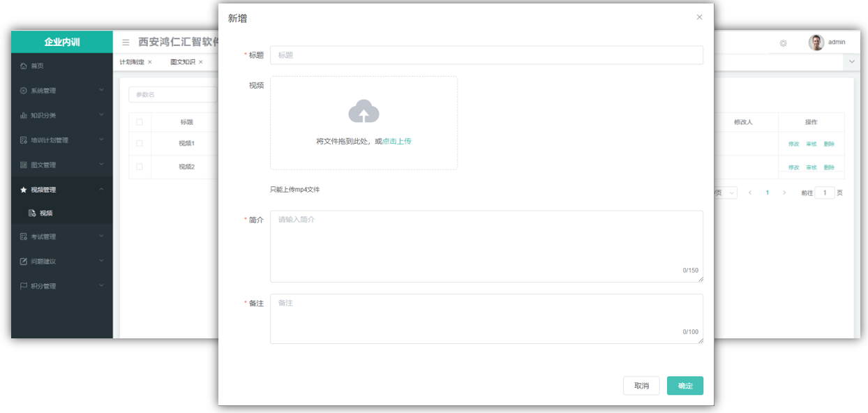
Task: Click the admin username text
Action: pos(837,42)
